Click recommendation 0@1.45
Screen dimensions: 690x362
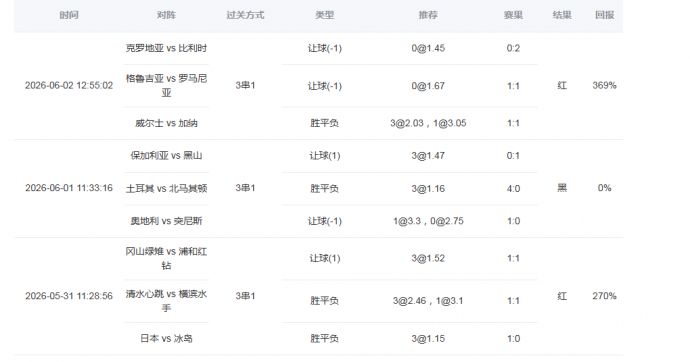(428, 48)
